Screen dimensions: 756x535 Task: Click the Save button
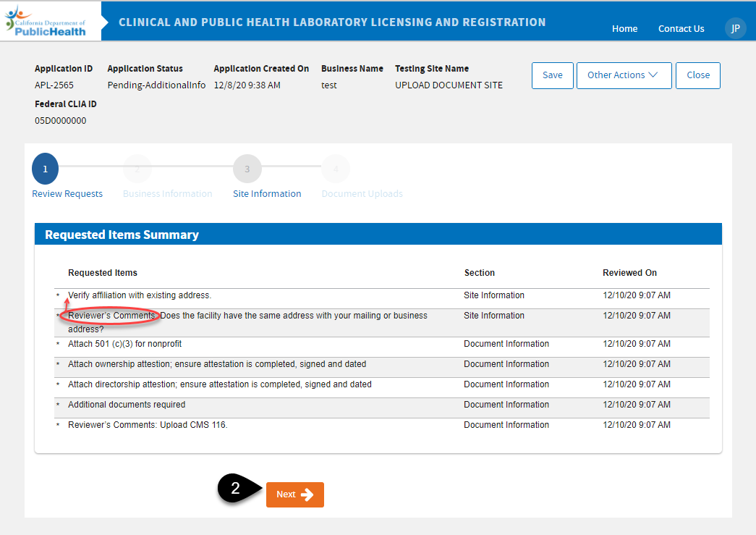[x=552, y=75]
